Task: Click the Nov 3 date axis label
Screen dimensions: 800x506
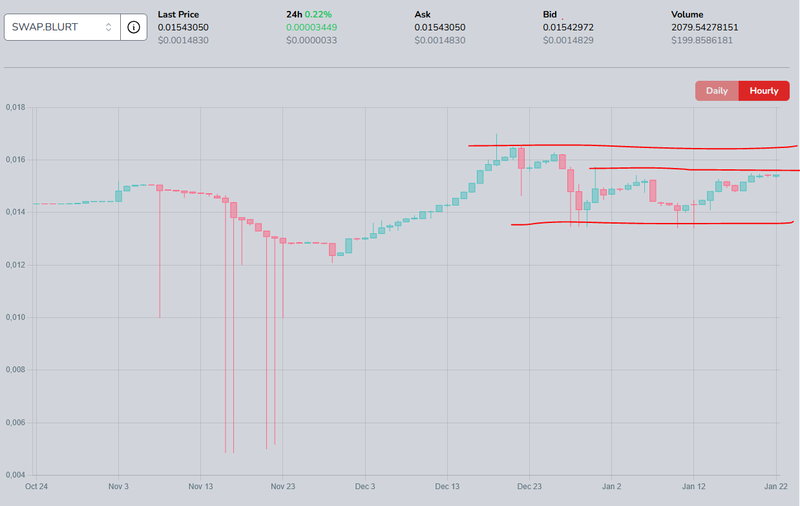Action: coord(118,486)
